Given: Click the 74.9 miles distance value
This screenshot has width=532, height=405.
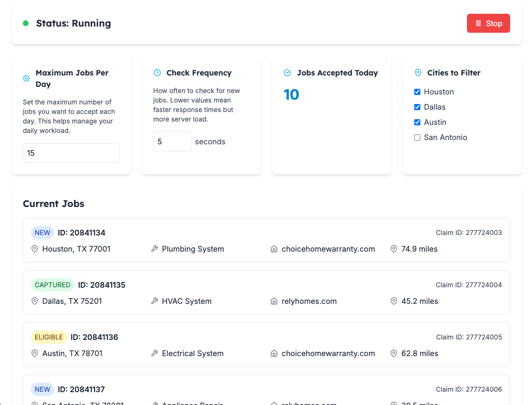Looking at the screenshot, I should click(x=419, y=249).
